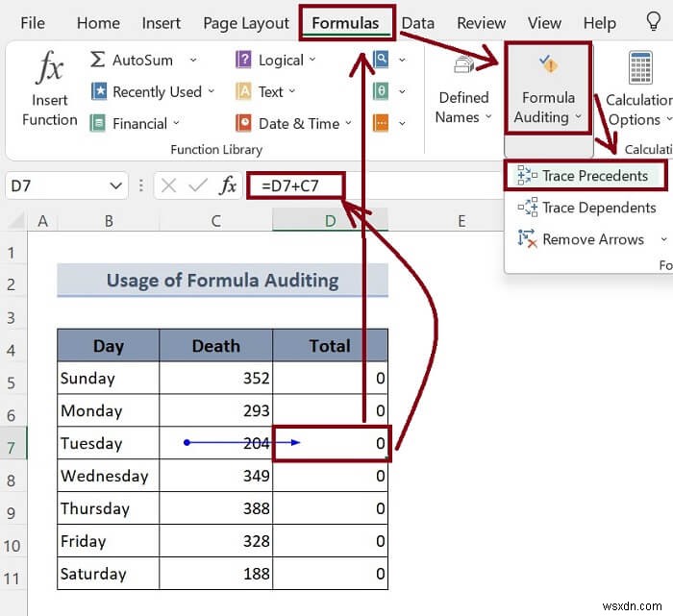Click the Defined Names icon

click(x=464, y=65)
